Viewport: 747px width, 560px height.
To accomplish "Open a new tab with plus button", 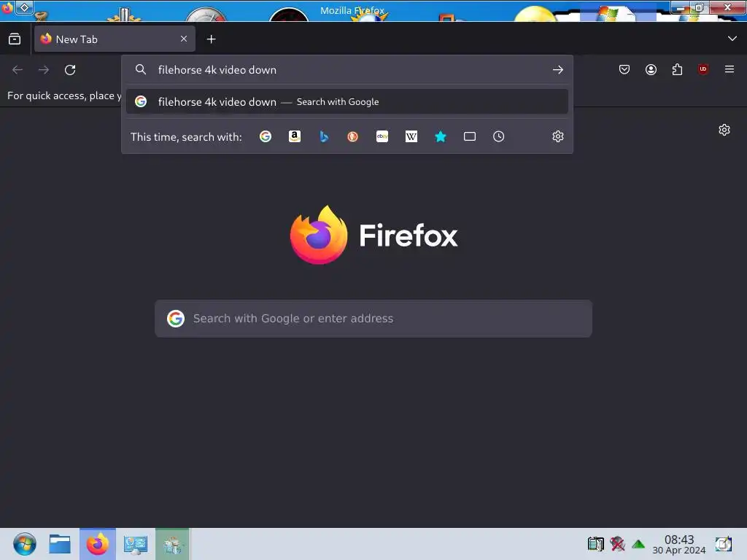I will click(211, 39).
